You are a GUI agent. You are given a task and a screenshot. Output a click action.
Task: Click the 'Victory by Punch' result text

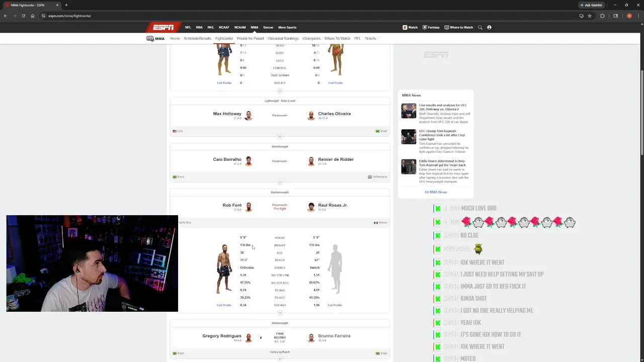[280, 352]
